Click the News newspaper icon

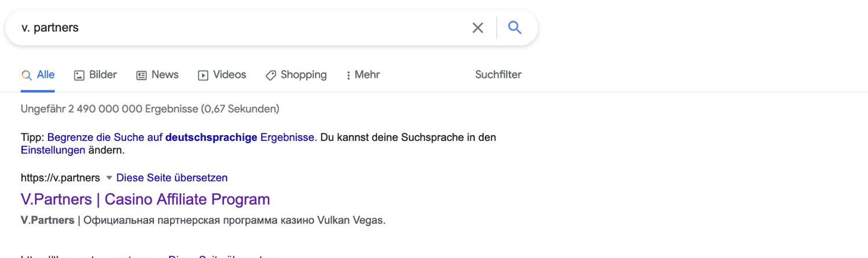[141, 75]
